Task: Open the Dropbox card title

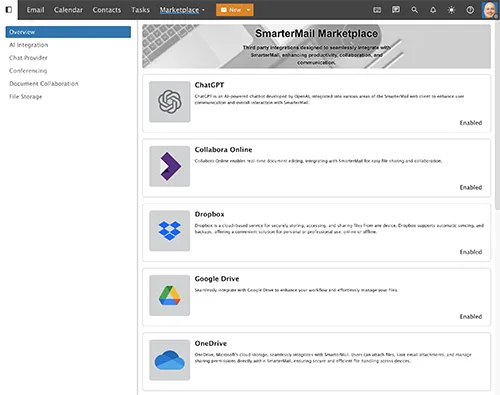Action: pyautogui.click(x=209, y=214)
